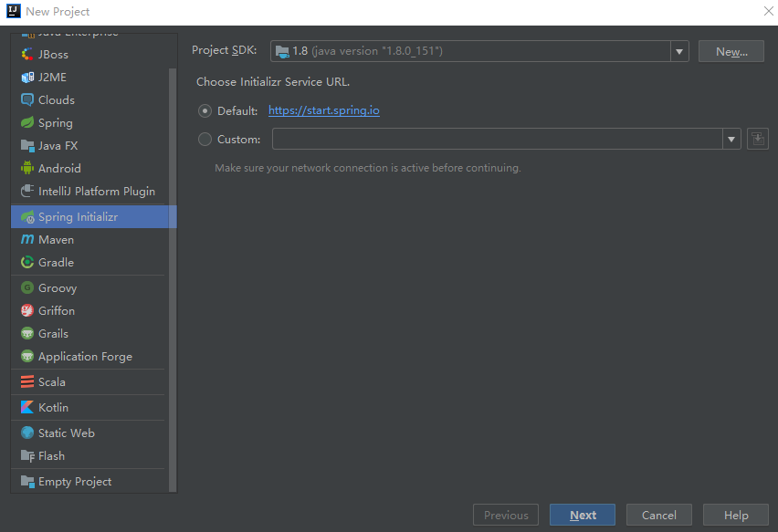Click the import icon beside Custom URL field
The image size is (778, 532).
click(x=758, y=139)
